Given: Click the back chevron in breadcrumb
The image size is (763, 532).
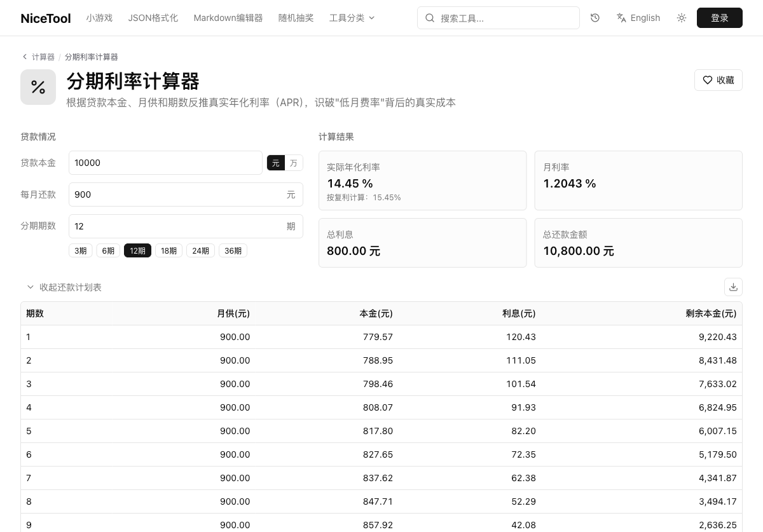Looking at the screenshot, I should click(x=25, y=57).
